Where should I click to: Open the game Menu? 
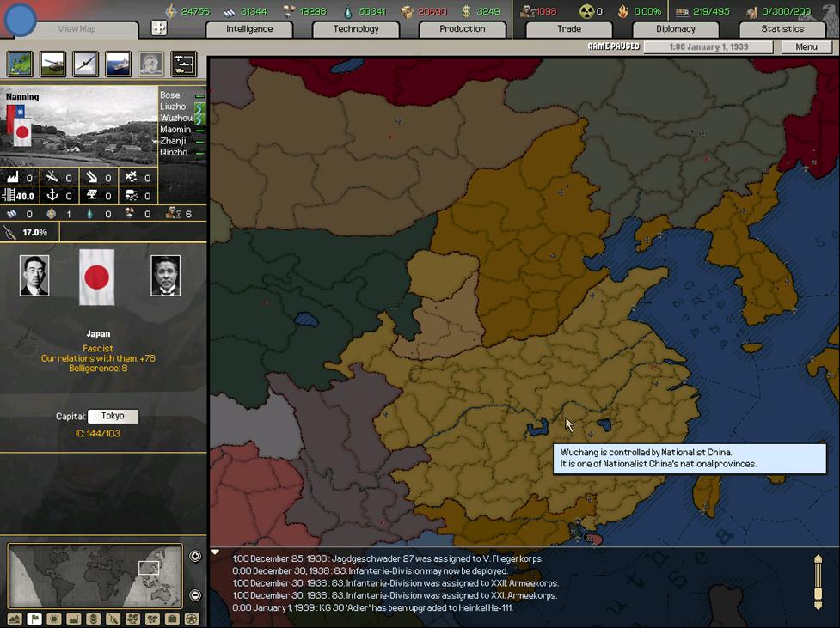[806, 47]
